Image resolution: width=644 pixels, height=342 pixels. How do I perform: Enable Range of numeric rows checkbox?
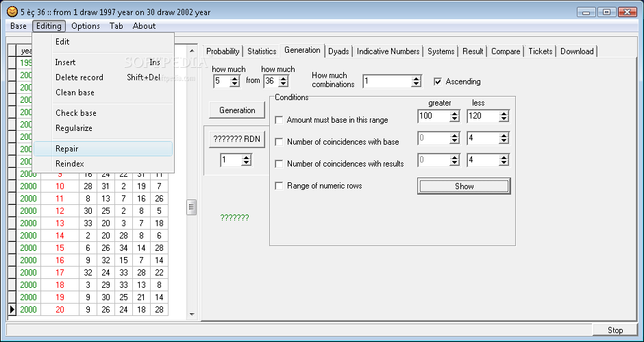[x=279, y=186]
